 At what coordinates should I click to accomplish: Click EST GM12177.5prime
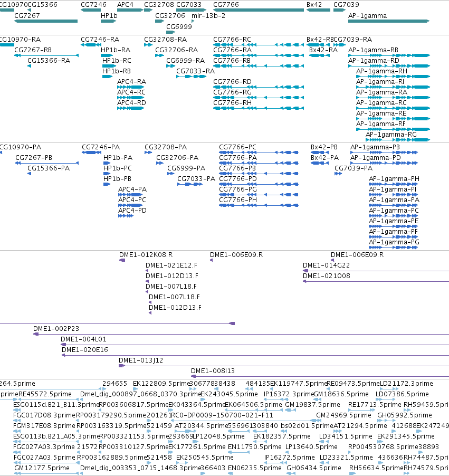pyautogui.click(x=42, y=468)
